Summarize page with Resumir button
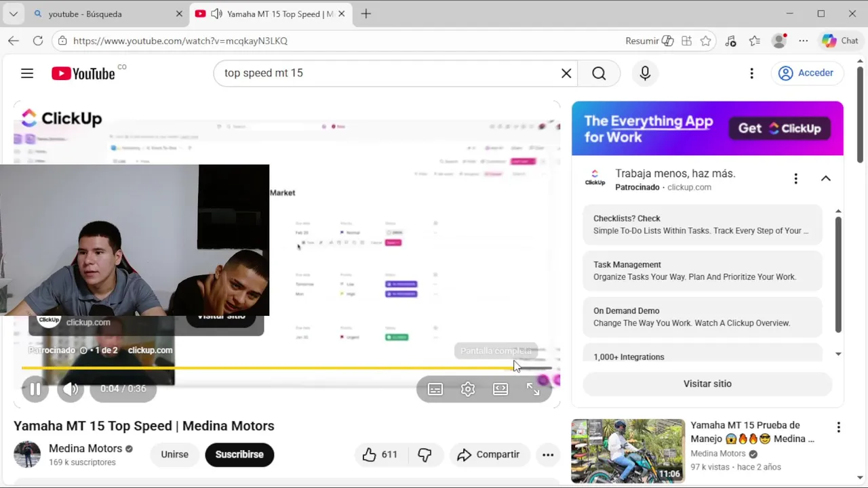This screenshot has height=488, width=868. pyautogui.click(x=649, y=41)
